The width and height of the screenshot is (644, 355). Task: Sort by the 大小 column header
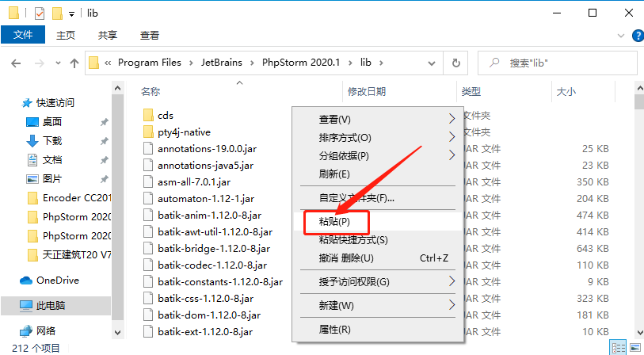[x=566, y=92]
